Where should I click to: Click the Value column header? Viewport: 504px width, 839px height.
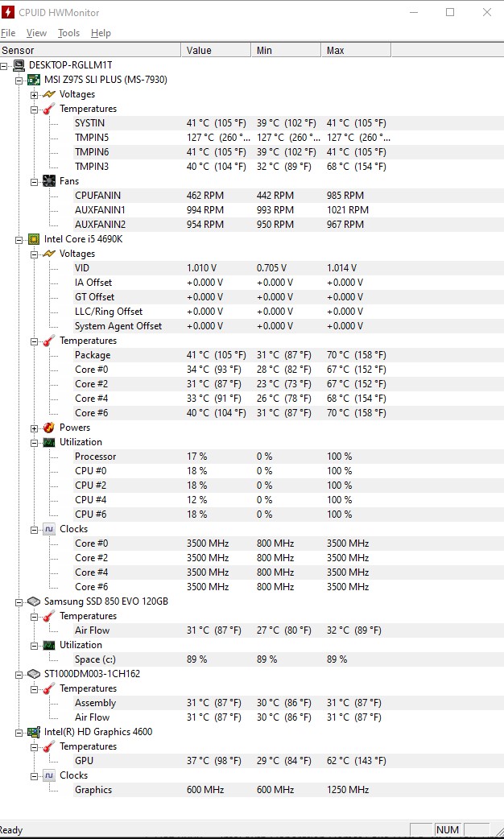click(216, 50)
